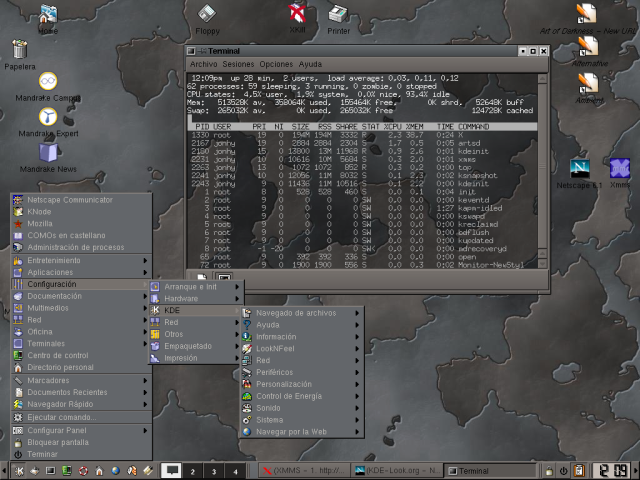This screenshot has height=480, width=640.
Task: Open Opciones menu in Terminal
Action: click(x=276, y=64)
